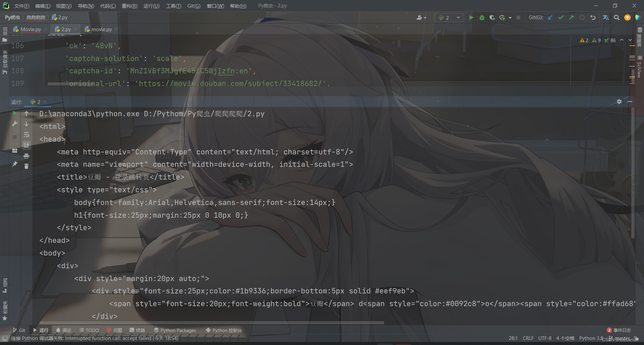Rollback changes with the undo arrow
The height and width of the screenshot is (345, 644).
[593, 17]
